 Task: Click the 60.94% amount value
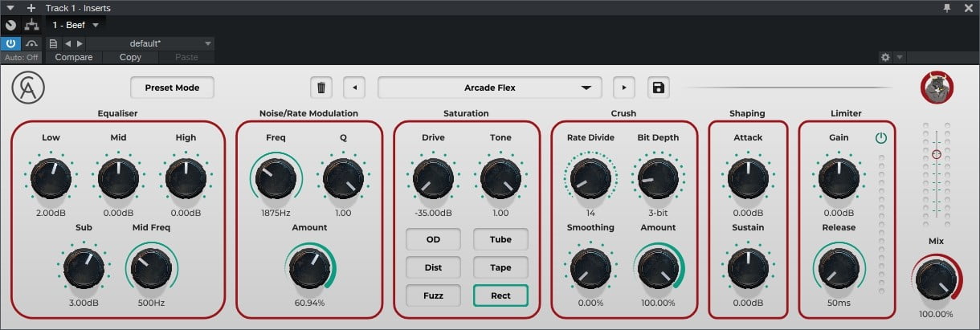tap(309, 304)
